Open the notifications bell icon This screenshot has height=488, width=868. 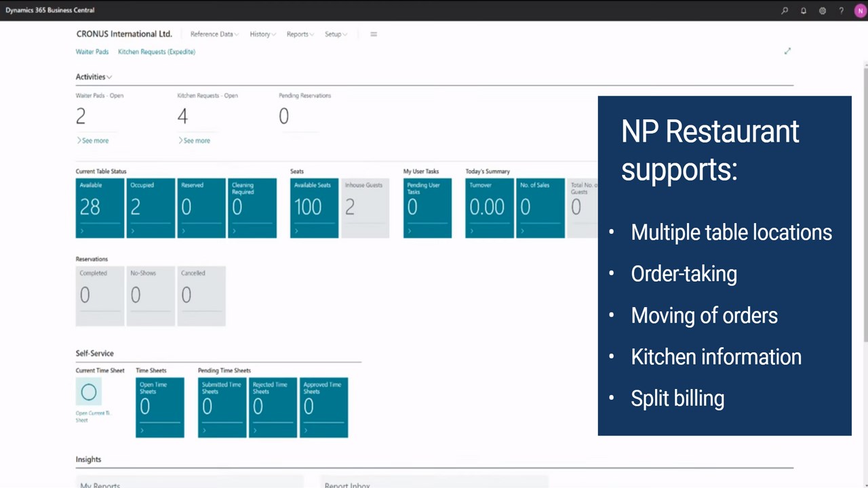point(804,11)
